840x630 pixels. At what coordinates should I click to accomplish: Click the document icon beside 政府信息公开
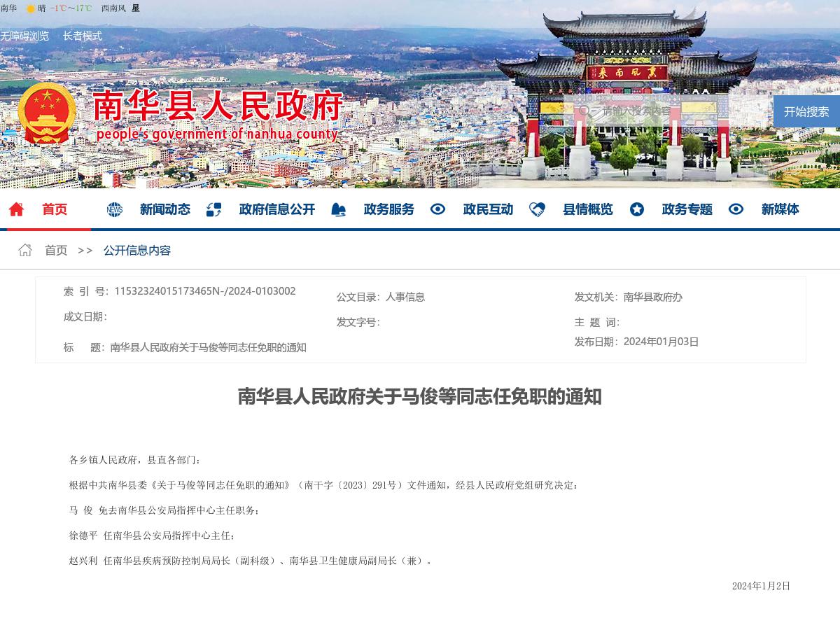[213, 209]
